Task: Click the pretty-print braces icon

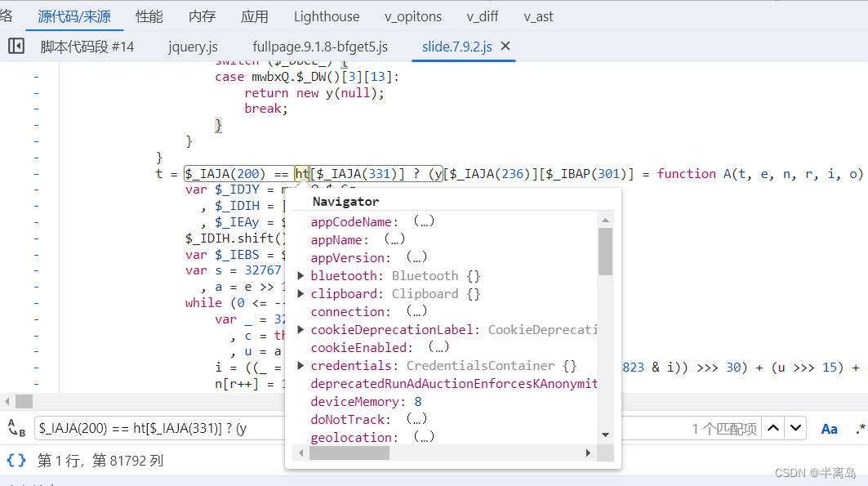Action: point(16,460)
